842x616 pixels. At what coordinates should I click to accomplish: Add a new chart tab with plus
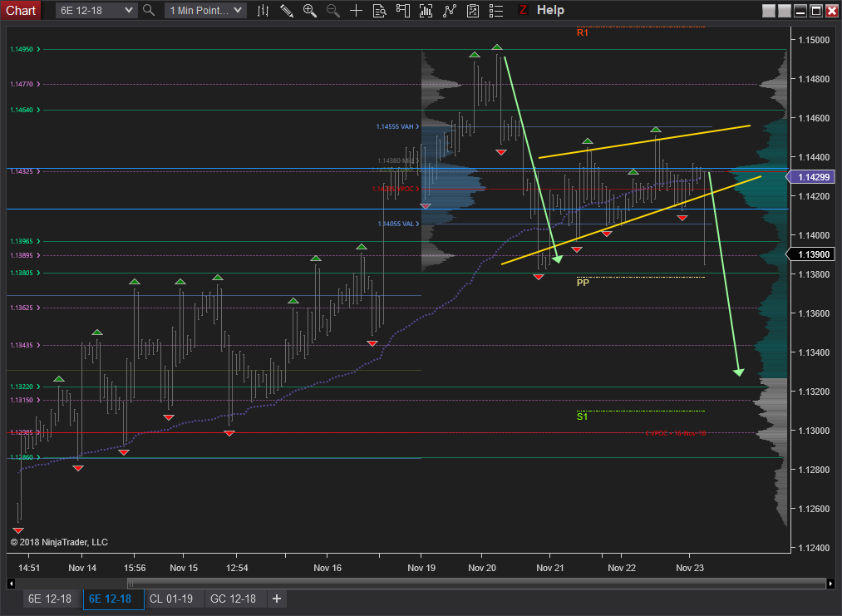pyautogui.click(x=277, y=599)
